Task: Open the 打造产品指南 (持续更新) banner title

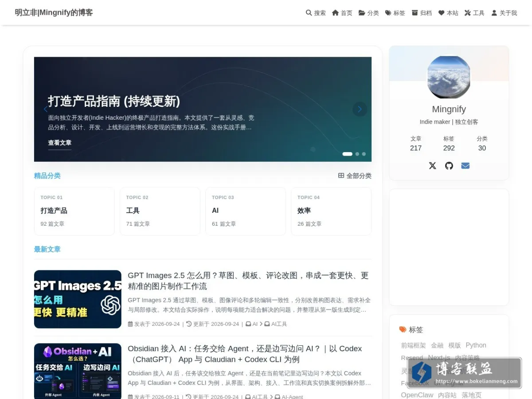Action: click(x=114, y=101)
